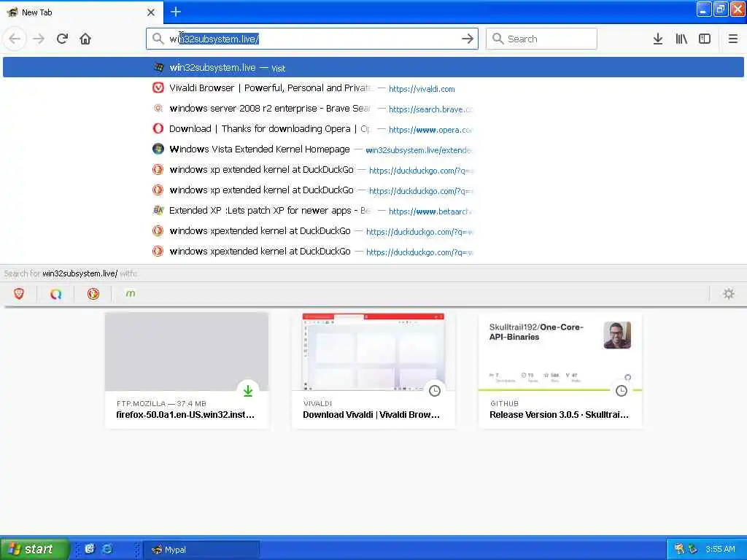Select the New Tab tab
Image resolution: width=747 pixels, height=560 pixels.
tap(82, 12)
